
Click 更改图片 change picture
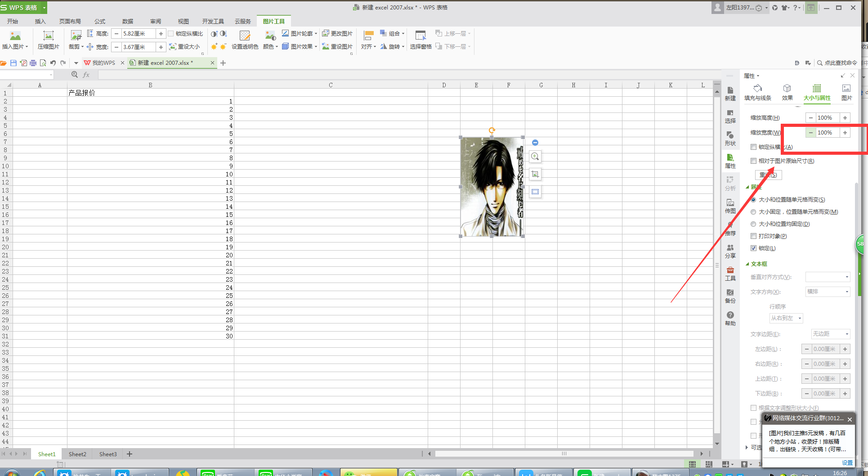337,34
